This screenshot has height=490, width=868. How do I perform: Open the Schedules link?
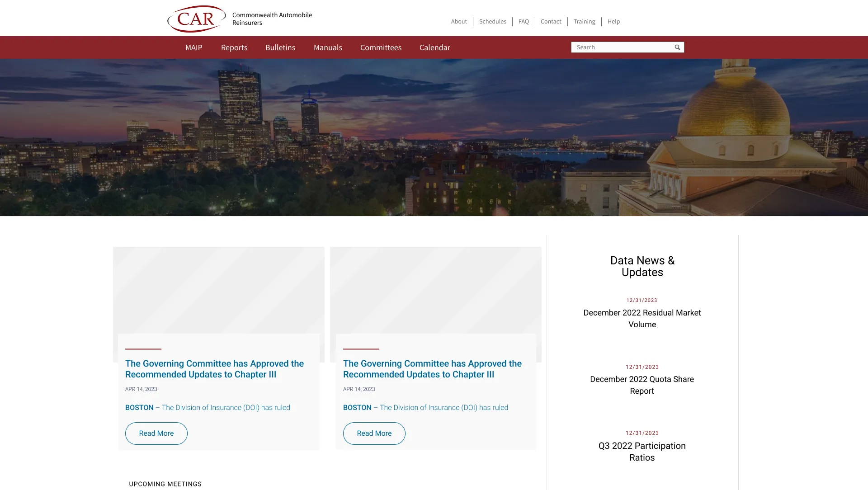click(492, 22)
